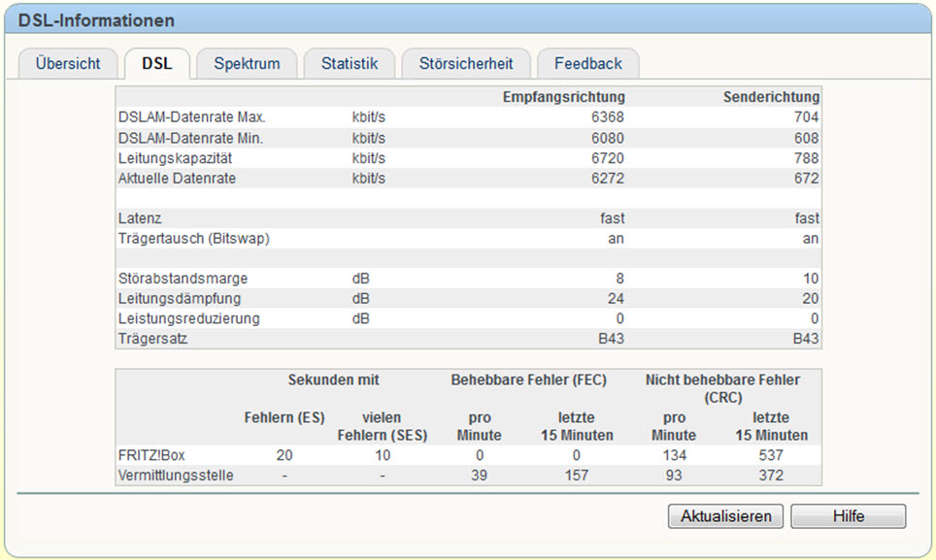Click the Vermittlungsstelle FEC value 157
Screen dimensions: 936x560
pyautogui.click(x=577, y=476)
